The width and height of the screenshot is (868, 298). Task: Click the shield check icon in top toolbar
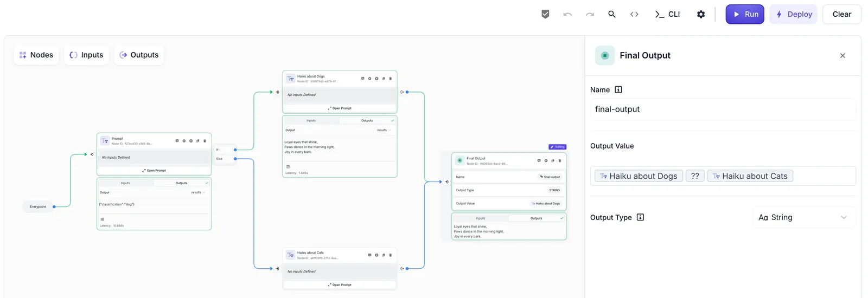545,14
